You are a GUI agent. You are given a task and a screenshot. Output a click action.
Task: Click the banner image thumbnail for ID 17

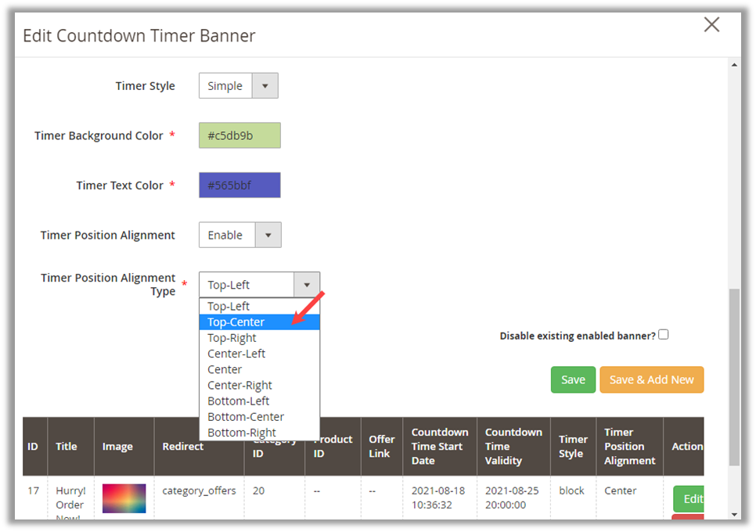tap(124, 498)
